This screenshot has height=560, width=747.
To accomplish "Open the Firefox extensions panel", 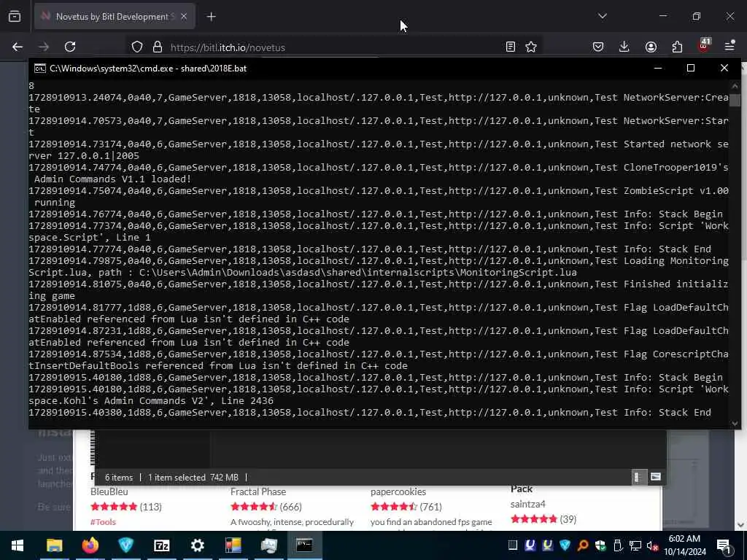I will (677, 47).
